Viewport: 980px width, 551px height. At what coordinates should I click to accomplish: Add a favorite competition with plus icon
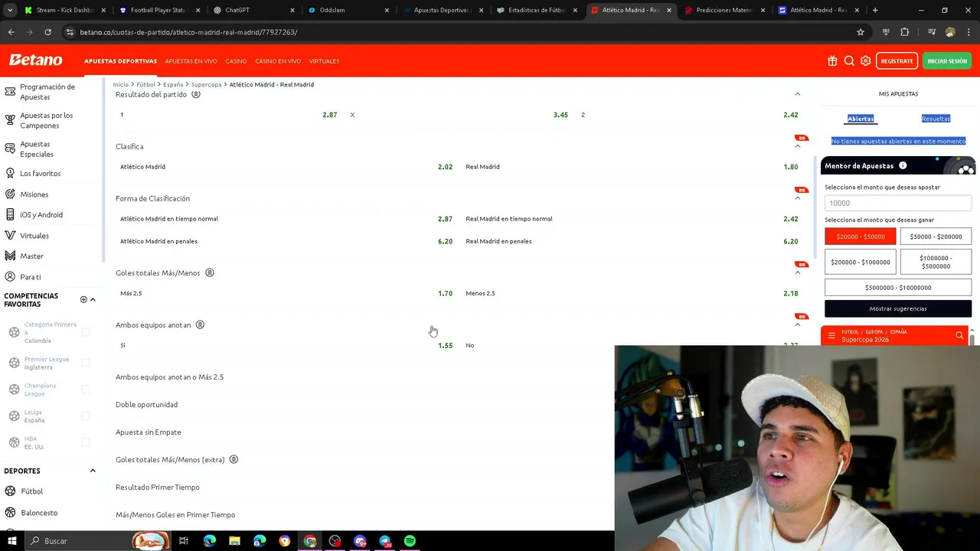[x=83, y=299]
